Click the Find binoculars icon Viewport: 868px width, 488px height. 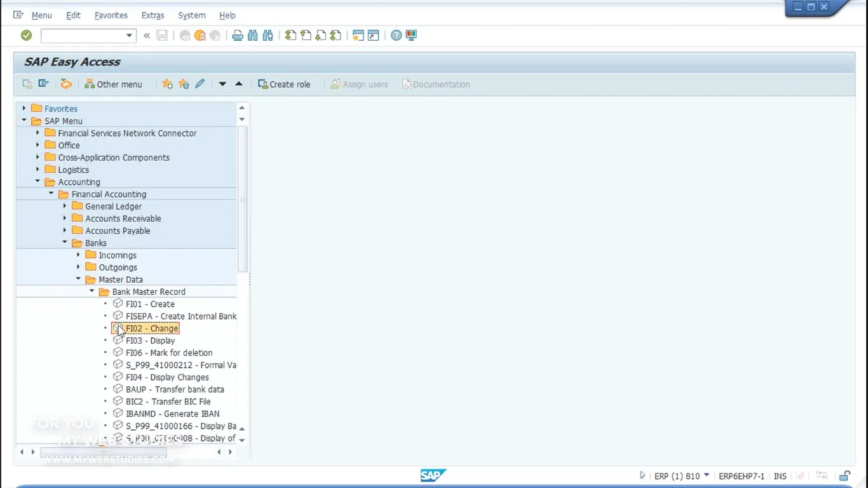point(253,36)
